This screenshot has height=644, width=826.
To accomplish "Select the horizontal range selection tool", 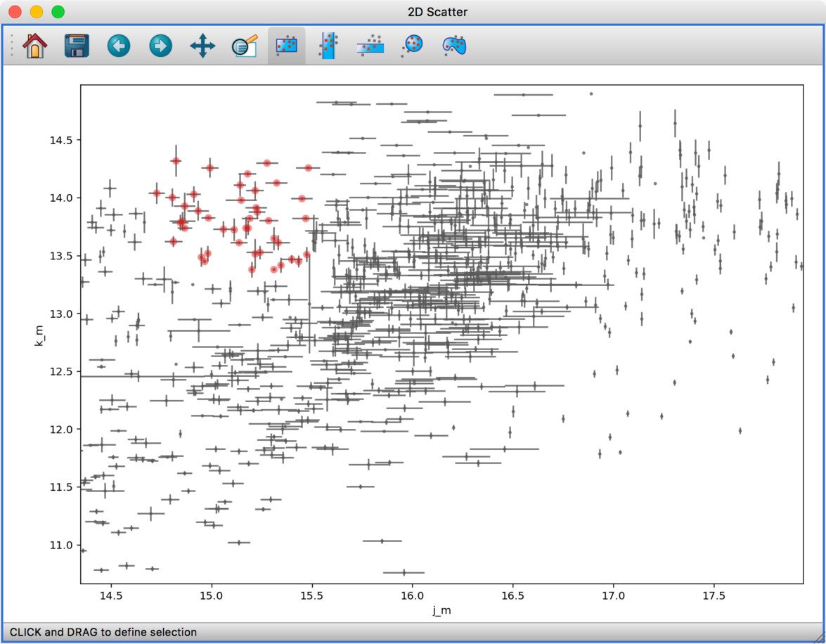I will [370, 46].
